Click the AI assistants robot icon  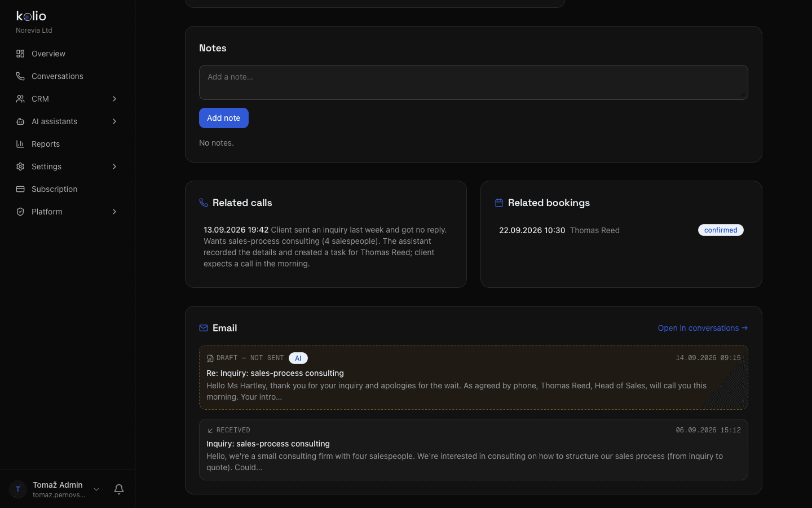coord(20,121)
